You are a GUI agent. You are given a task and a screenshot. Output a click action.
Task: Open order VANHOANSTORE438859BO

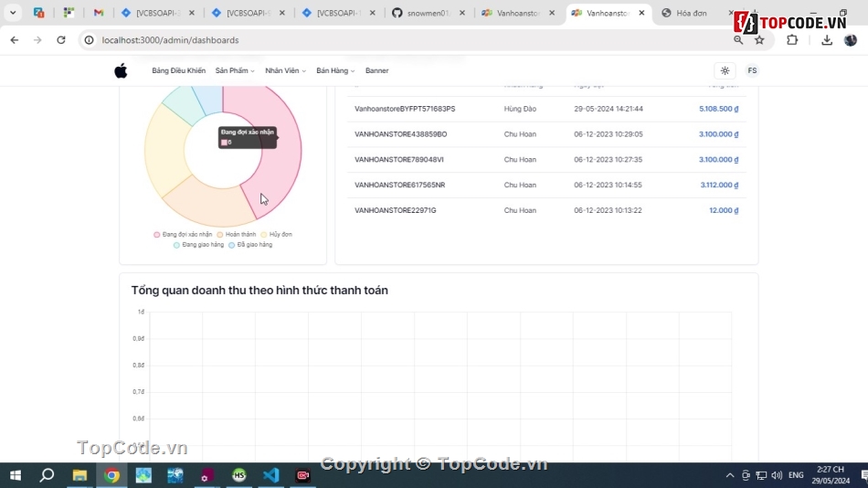tap(401, 134)
